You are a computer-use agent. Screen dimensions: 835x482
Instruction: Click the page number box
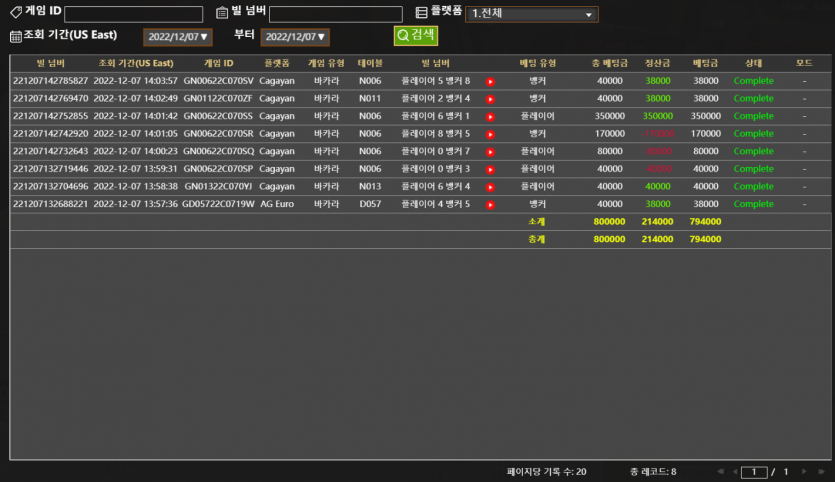pos(754,472)
